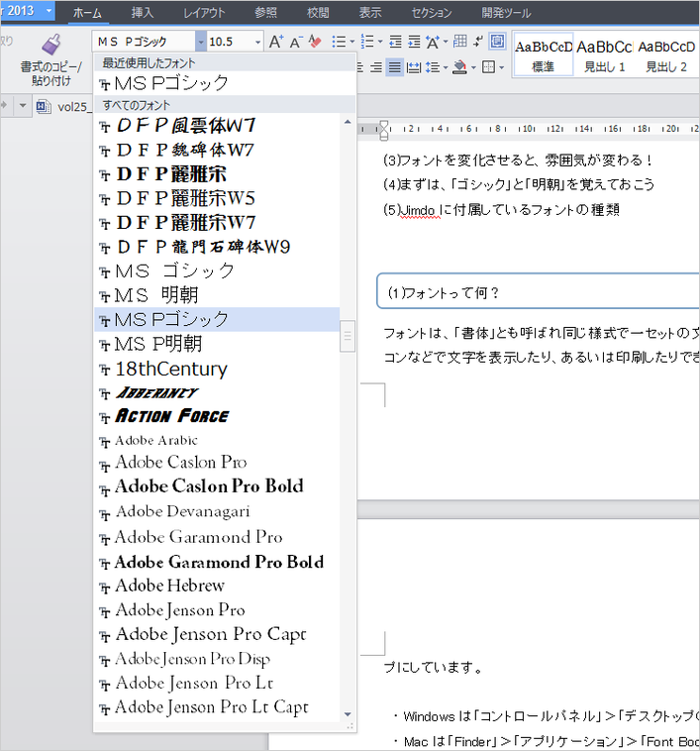Click the font name input field
The width and height of the screenshot is (700, 751).
[144, 42]
